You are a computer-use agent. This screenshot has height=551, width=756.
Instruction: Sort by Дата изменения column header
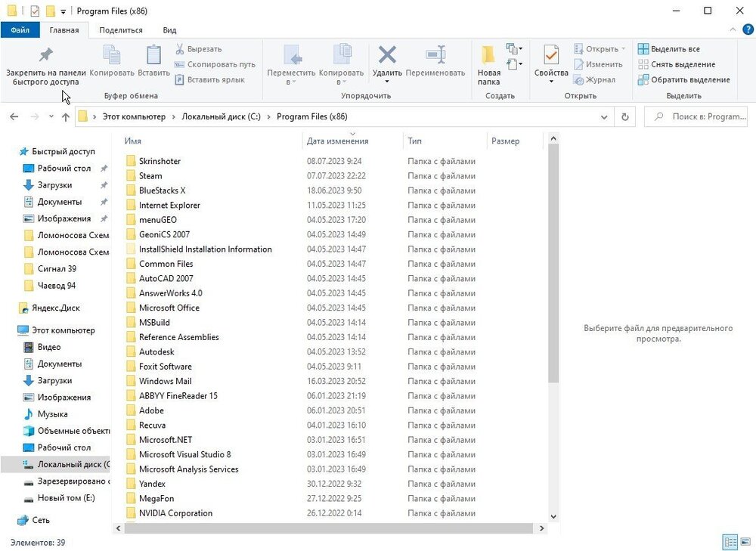[x=337, y=141]
